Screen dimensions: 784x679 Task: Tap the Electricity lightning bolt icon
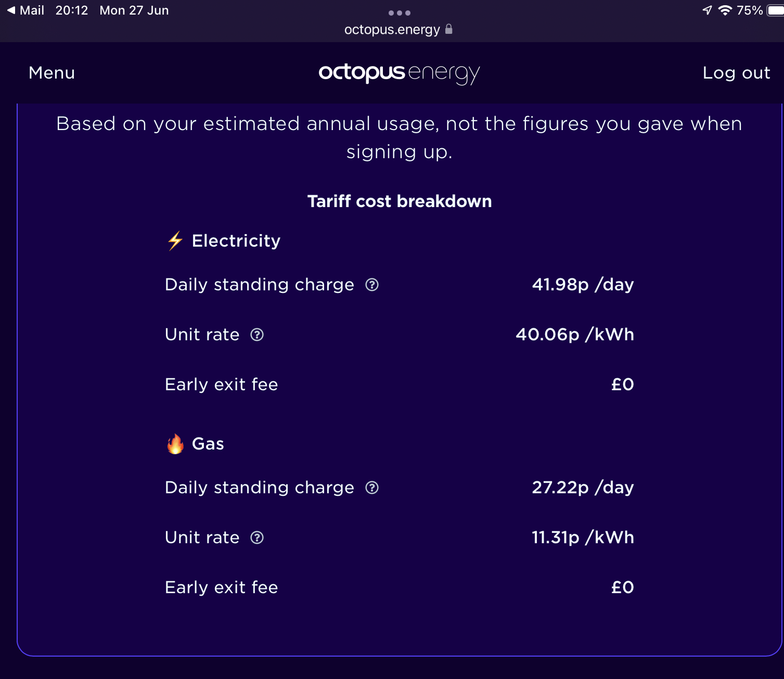[175, 241]
